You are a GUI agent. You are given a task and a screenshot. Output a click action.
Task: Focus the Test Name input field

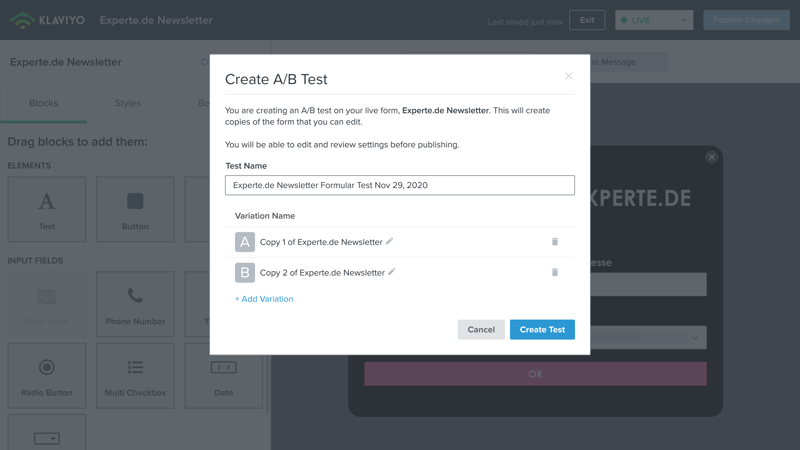coord(399,185)
